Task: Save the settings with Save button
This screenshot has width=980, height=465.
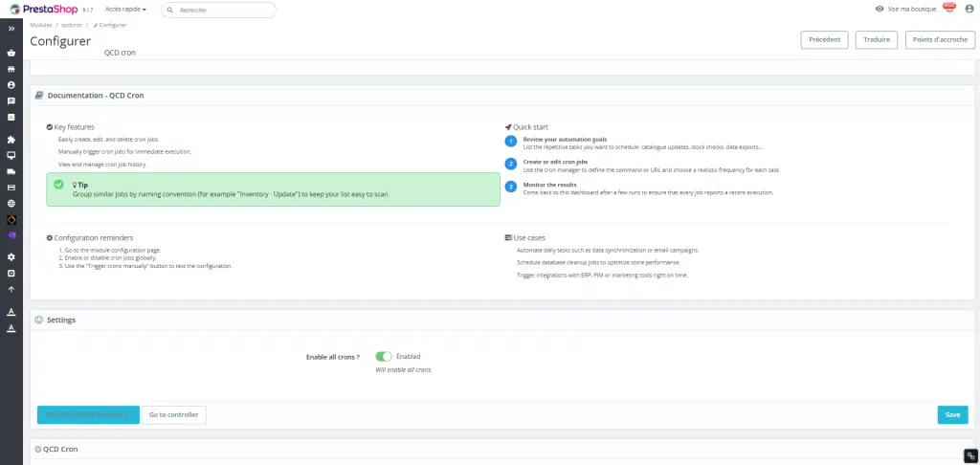Action: [952, 415]
